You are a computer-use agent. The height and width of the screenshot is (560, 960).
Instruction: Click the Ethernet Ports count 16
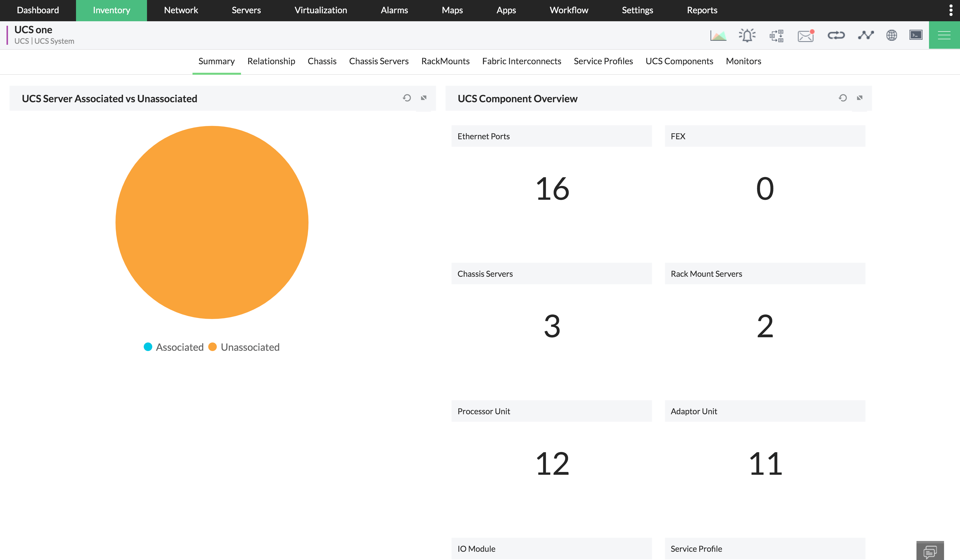(552, 189)
